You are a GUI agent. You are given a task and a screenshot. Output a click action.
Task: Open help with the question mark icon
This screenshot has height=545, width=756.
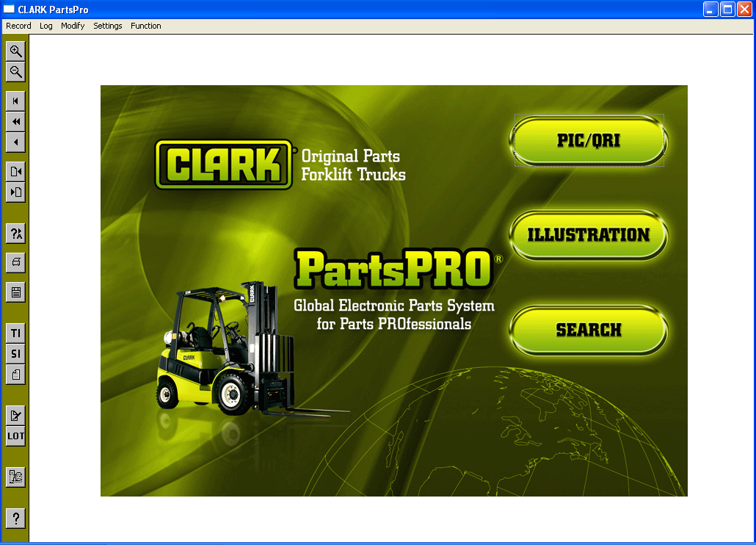(x=15, y=519)
